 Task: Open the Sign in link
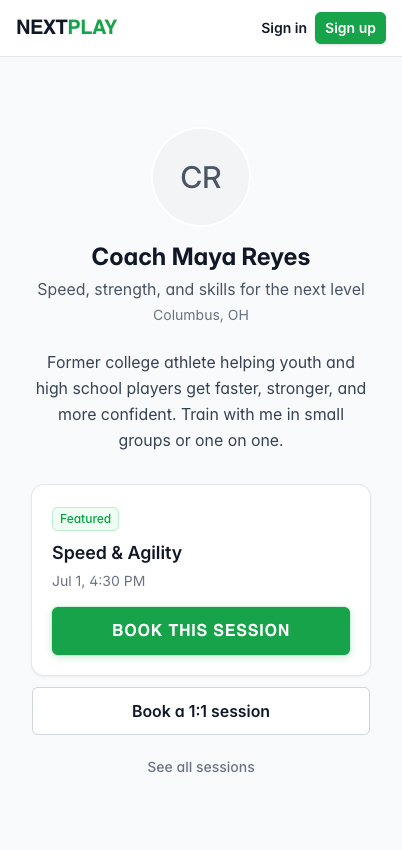[x=284, y=28]
